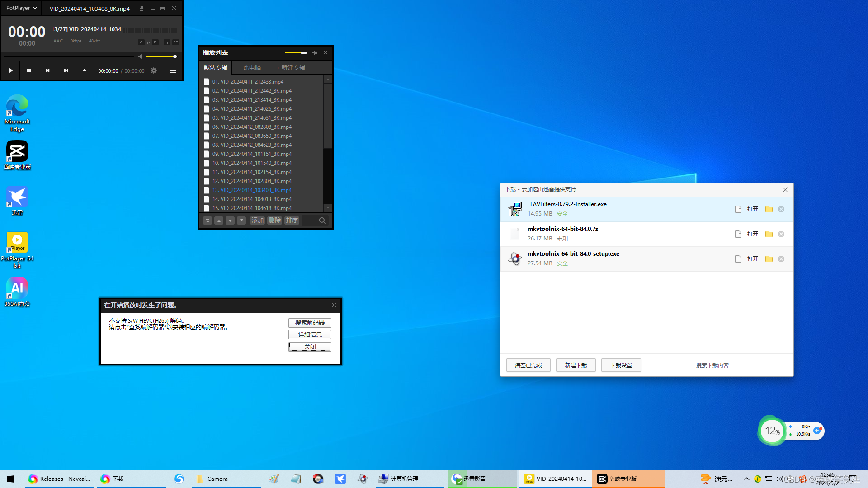Click playlist search magnifier icon

coord(322,221)
